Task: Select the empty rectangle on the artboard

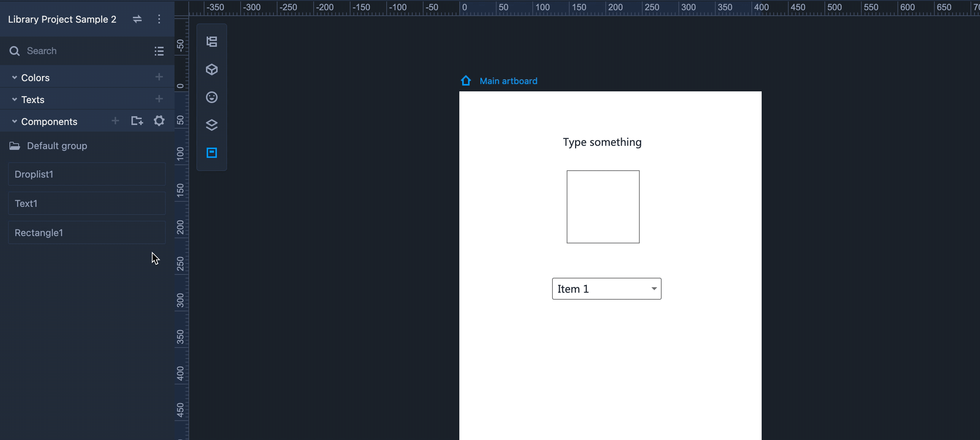Action: [603, 207]
